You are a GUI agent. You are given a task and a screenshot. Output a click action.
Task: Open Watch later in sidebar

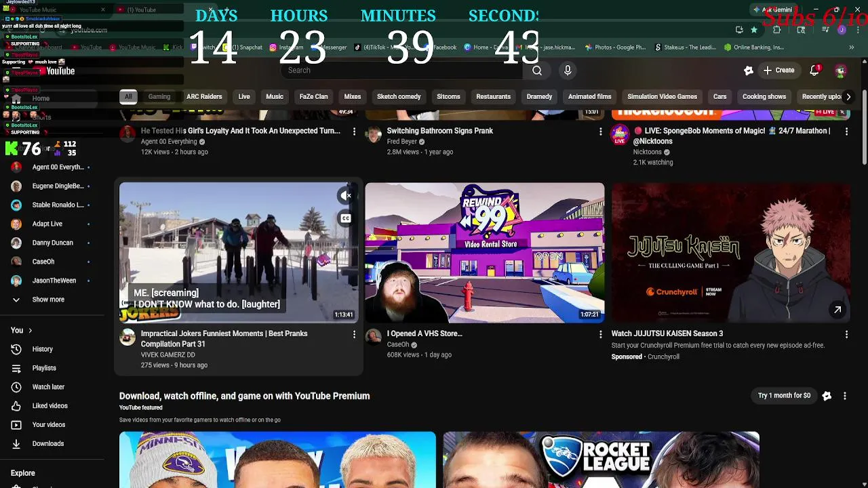52,387
